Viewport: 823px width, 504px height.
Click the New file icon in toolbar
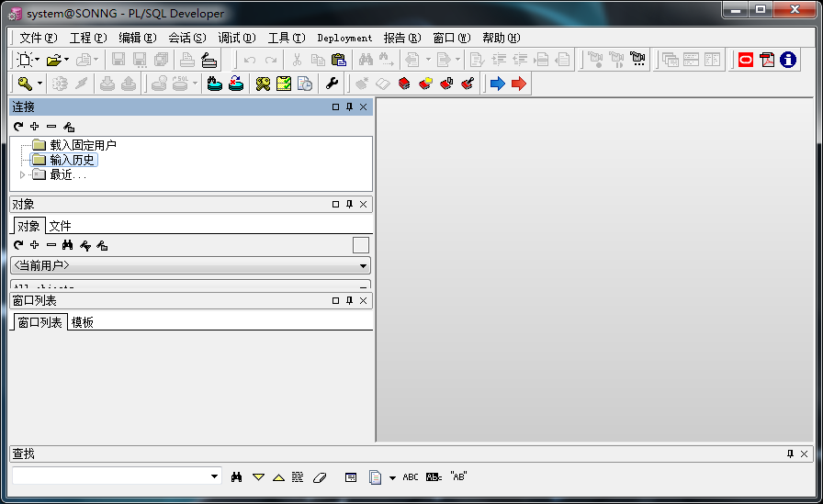point(24,60)
